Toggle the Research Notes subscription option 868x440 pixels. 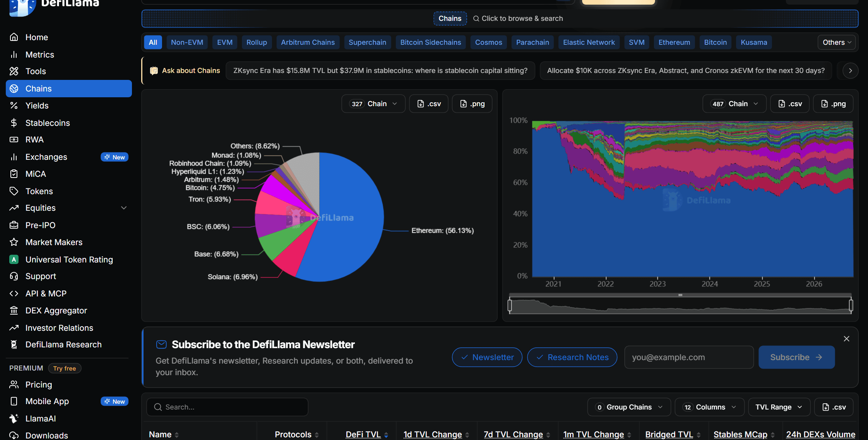(x=572, y=357)
